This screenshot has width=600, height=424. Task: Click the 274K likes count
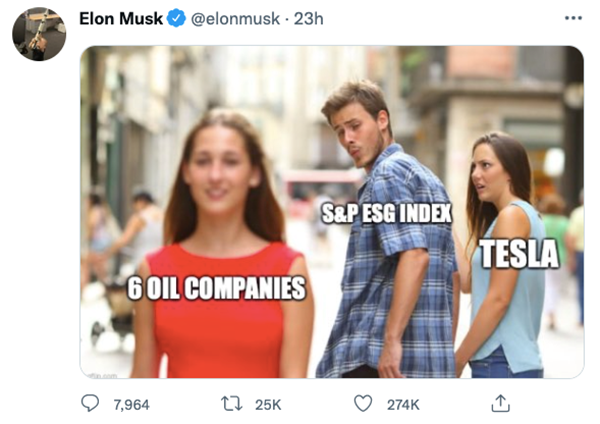coord(401,404)
